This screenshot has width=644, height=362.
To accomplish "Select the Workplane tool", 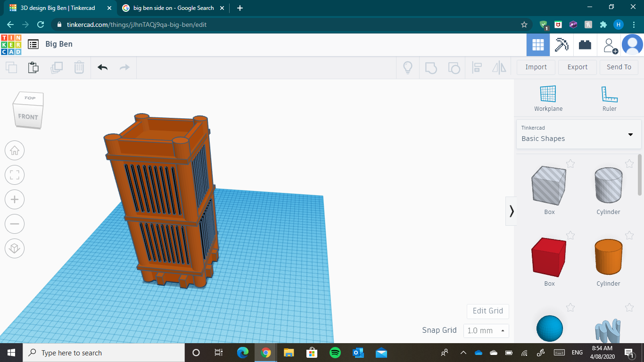I will (548, 98).
